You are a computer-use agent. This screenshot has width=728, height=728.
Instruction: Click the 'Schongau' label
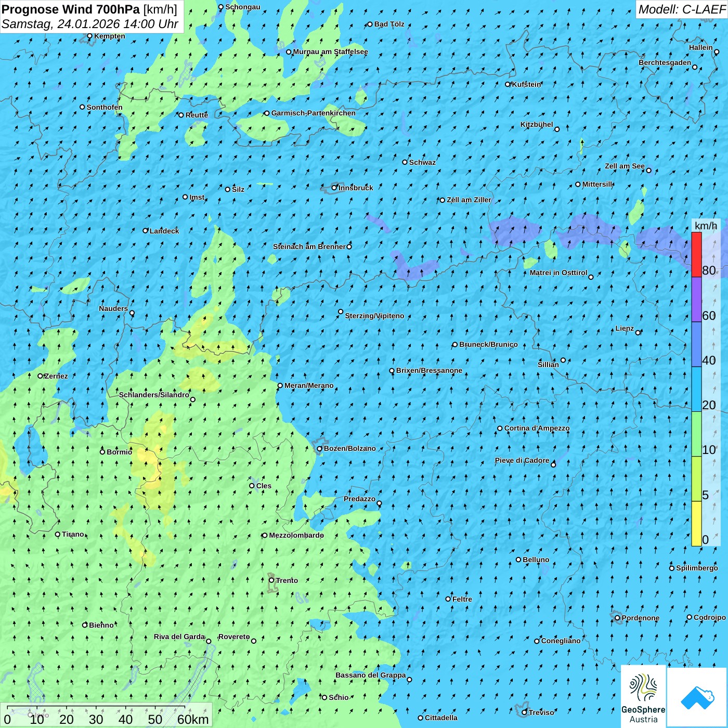click(x=243, y=7)
